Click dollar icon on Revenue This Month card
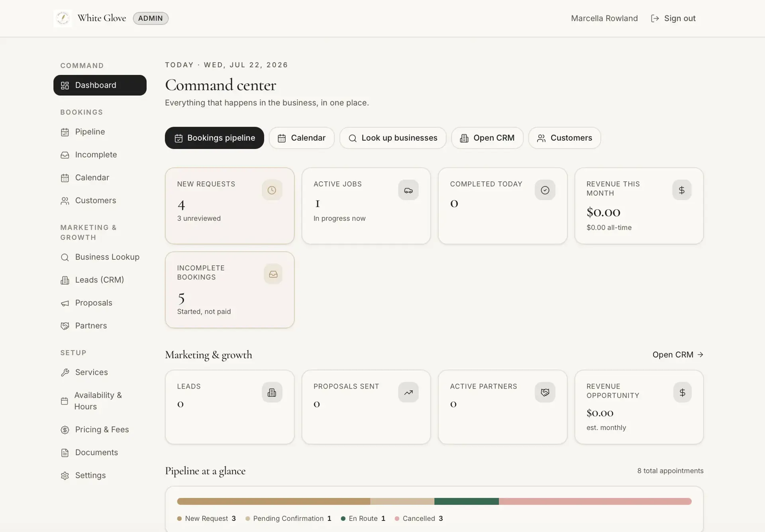 coord(682,190)
